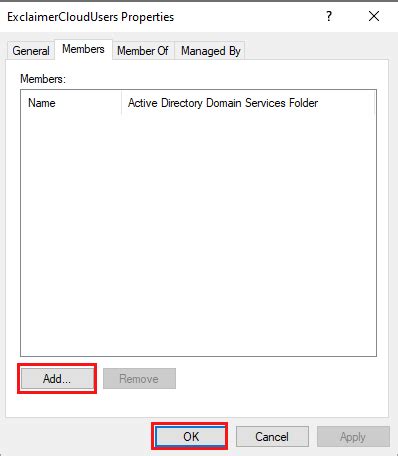
Task: Click the ExclaimerCloudUsers Properties title text
Action: pyautogui.click(x=91, y=17)
